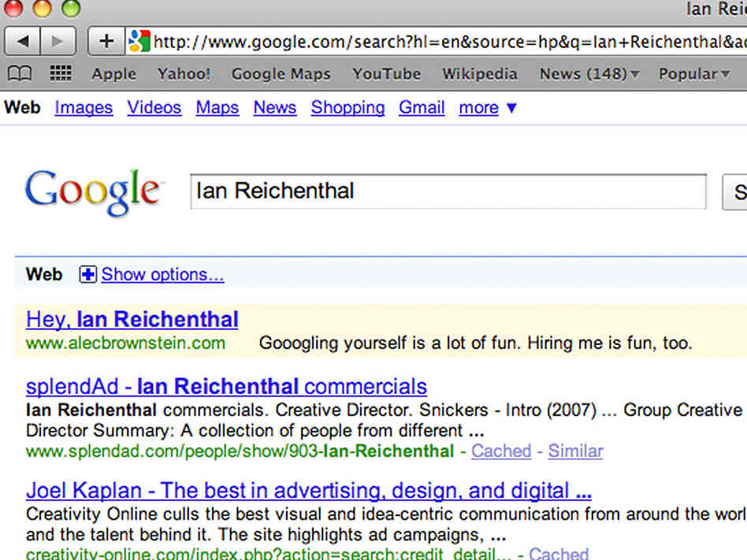The width and height of the screenshot is (747, 560).
Task: Open the 'Hey, Ian Reichenthal' ad link
Action: coord(132,320)
